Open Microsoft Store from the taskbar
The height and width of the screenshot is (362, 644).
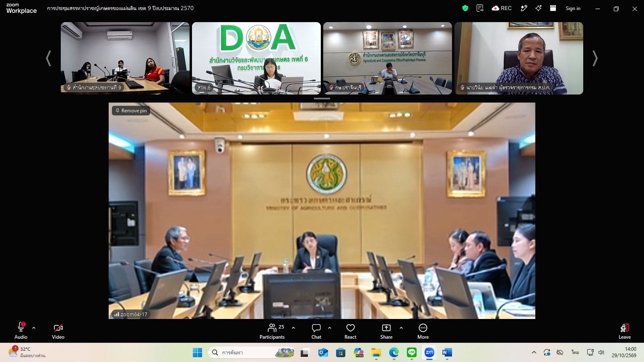click(341, 352)
